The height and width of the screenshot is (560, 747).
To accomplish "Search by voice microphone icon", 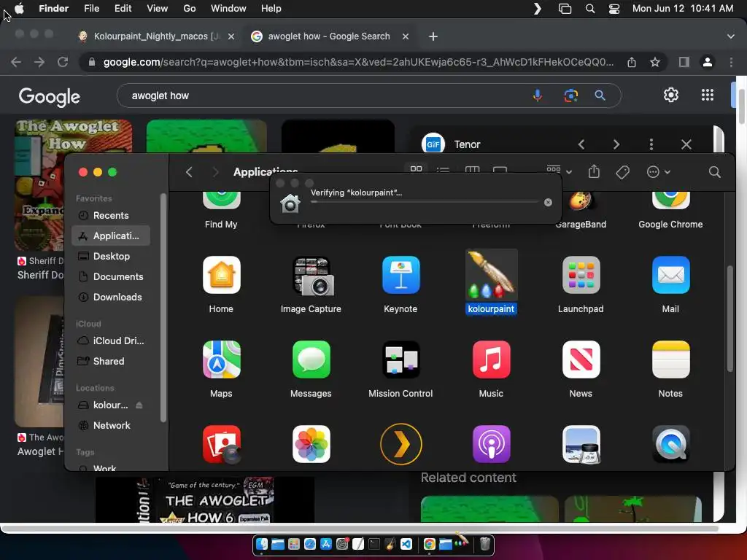I will coord(538,96).
